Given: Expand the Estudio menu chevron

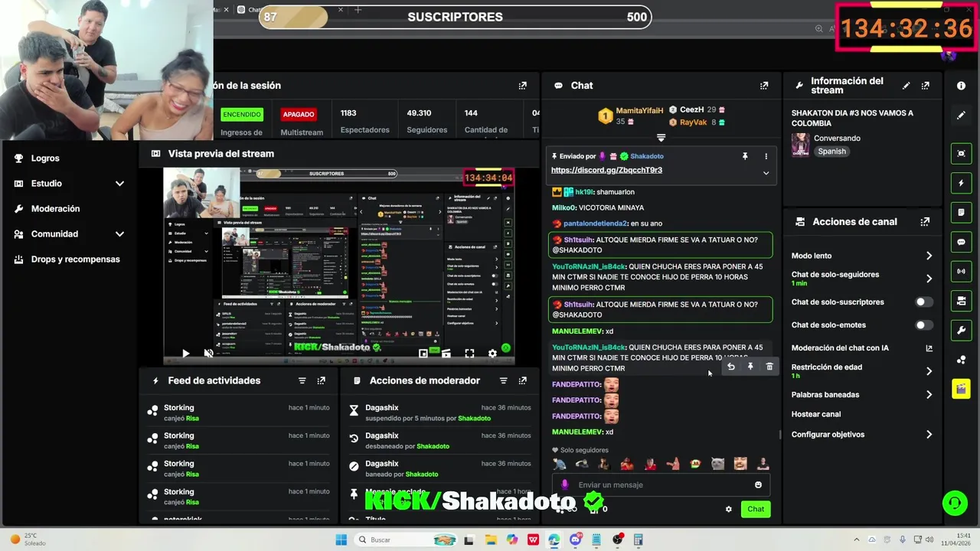Looking at the screenshot, I should (x=119, y=184).
